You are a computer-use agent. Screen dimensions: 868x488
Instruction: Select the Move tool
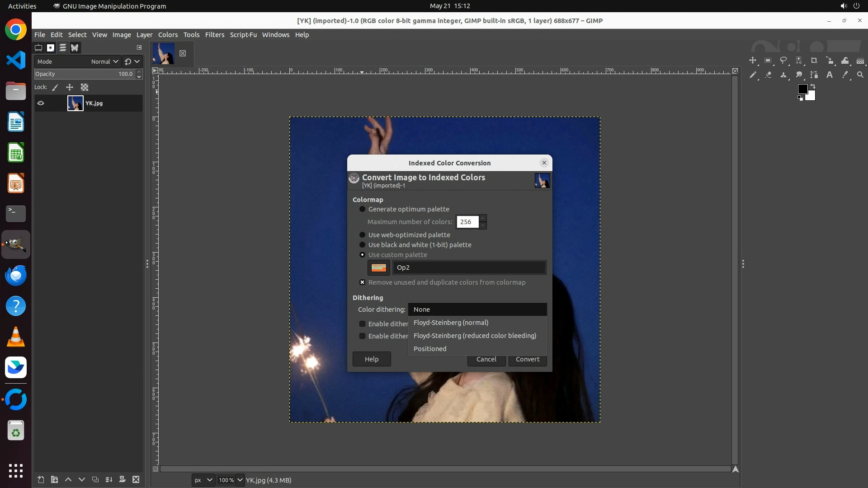pos(753,61)
